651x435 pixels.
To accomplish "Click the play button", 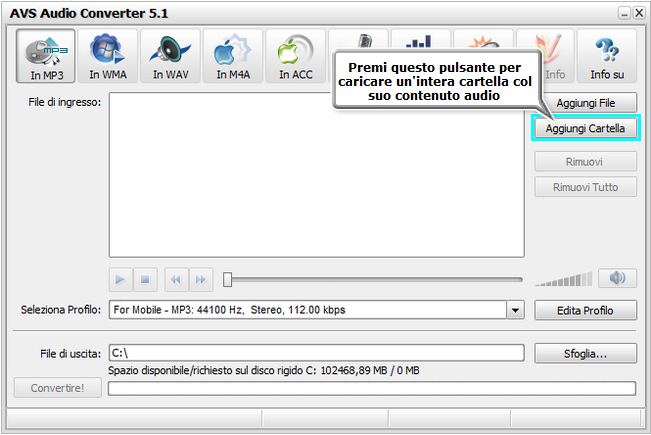I will pos(121,280).
